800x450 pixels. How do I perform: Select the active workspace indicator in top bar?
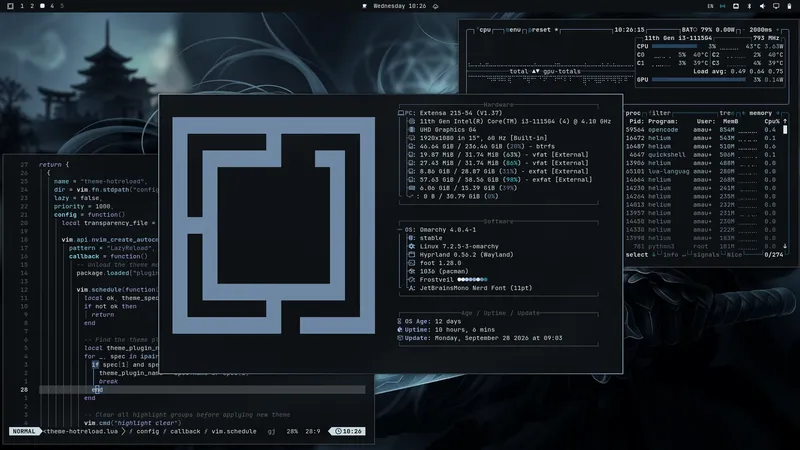tap(42, 6)
